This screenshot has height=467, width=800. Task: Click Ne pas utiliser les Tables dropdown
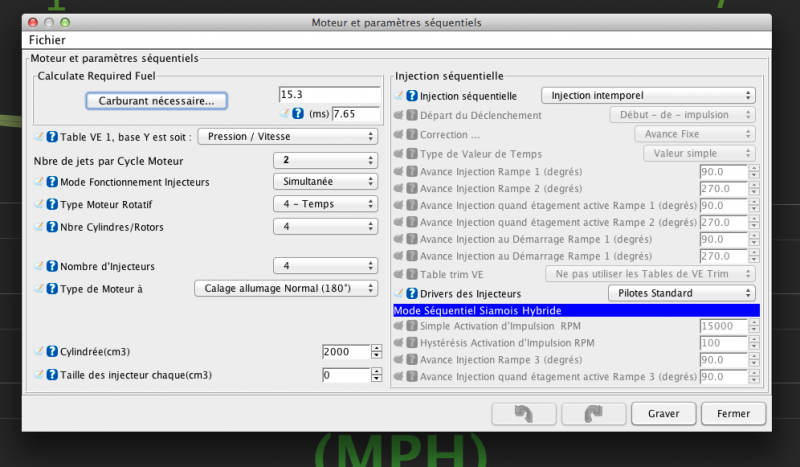tap(651, 274)
